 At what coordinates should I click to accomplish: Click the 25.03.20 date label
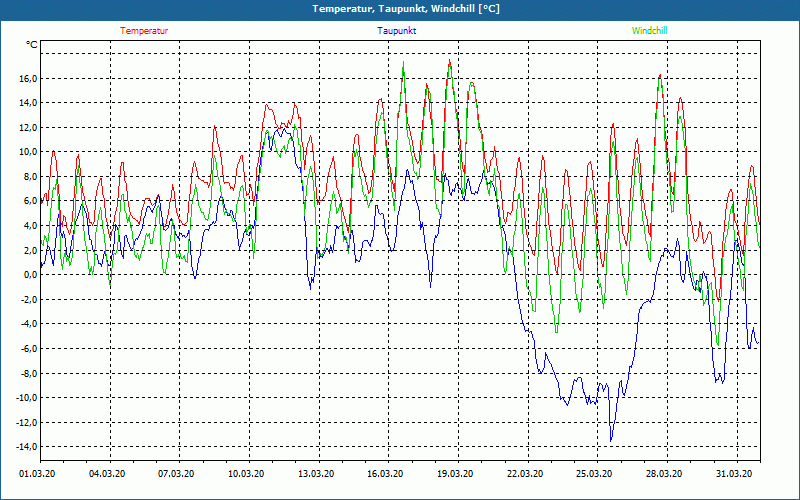(594, 474)
